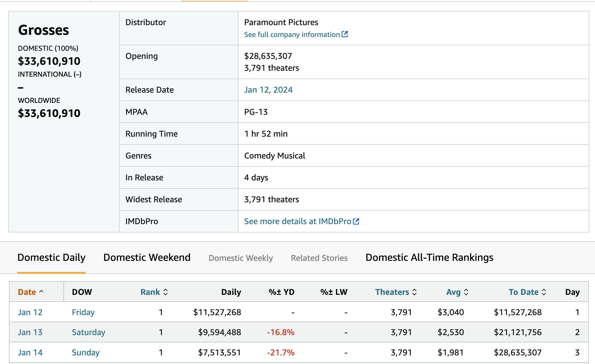Click the Saturday day-of-week link
This screenshot has width=595, height=364.
(x=89, y=332)
